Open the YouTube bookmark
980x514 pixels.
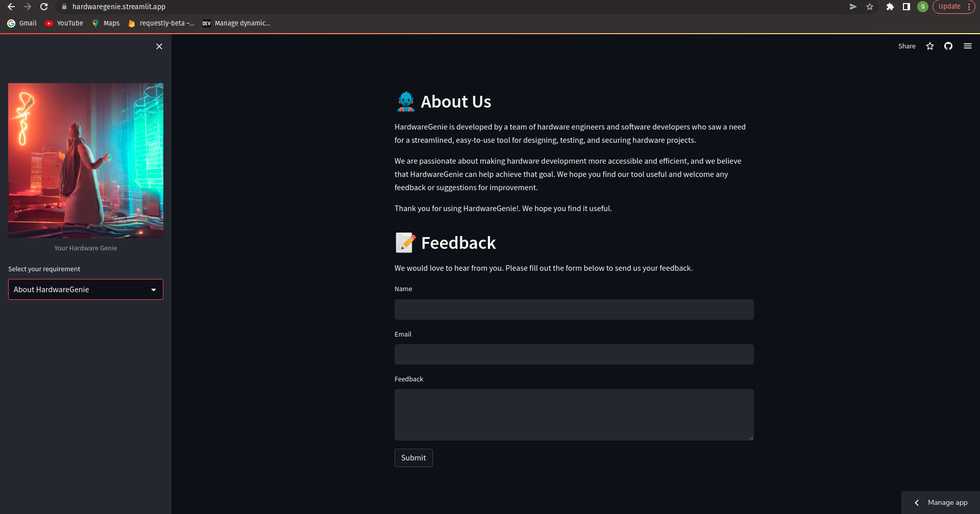tap(64, 23)
